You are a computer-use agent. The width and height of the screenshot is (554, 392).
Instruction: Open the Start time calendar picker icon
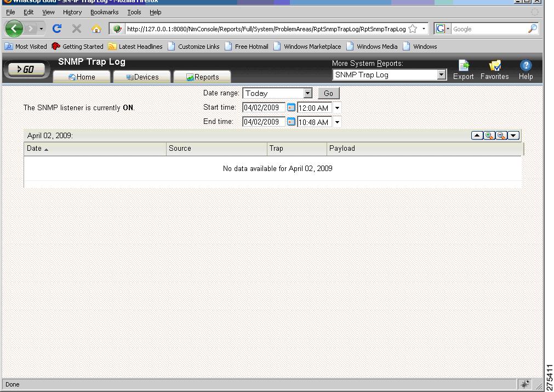[291, 107]
